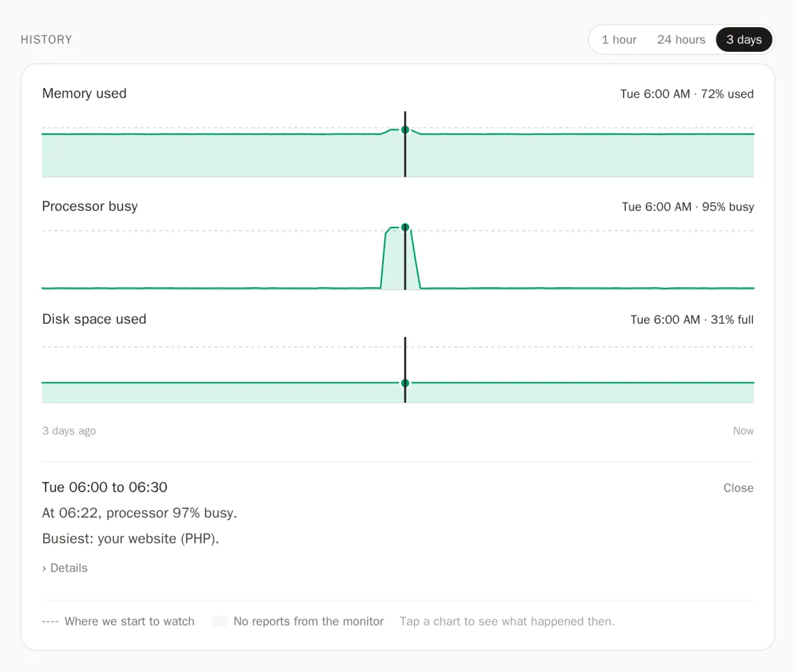Click the Disk space used marker dot

[405, 383]
